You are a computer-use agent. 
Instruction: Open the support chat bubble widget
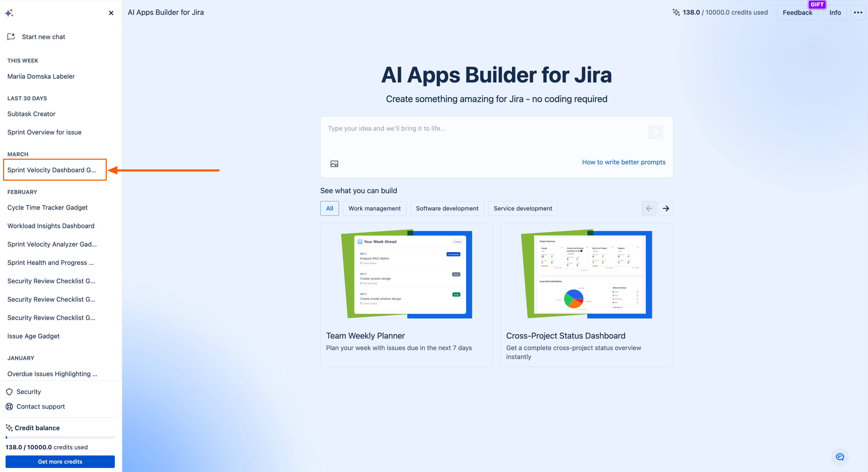coord(840,457)
